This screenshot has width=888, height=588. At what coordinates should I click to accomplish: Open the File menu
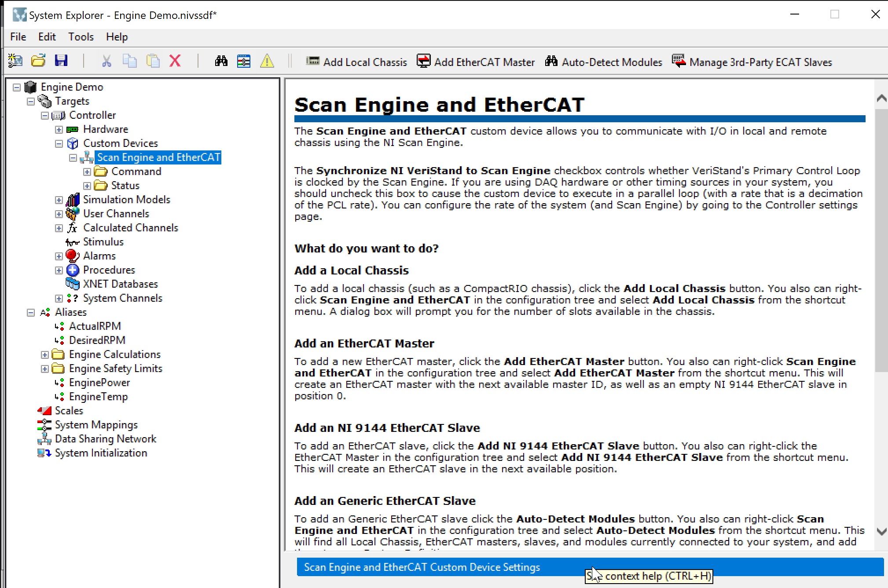click(x=18, y=37)
